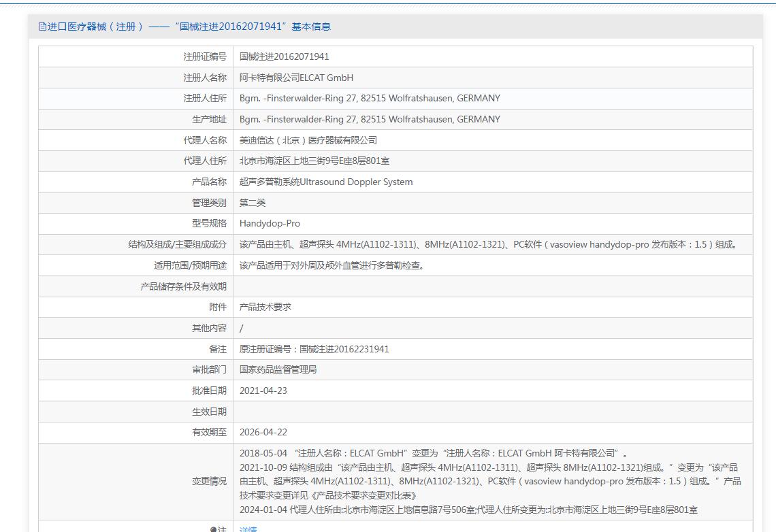Click the 审批部门 row label
Viewport: 776px width, 532px height.
point(210,370)
